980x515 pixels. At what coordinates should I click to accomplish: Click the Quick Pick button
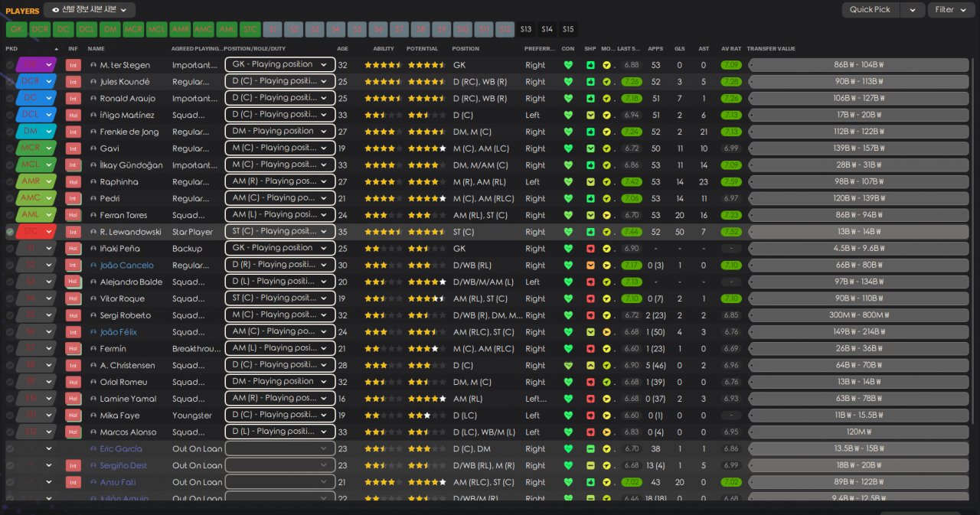(x=871, y=10)
